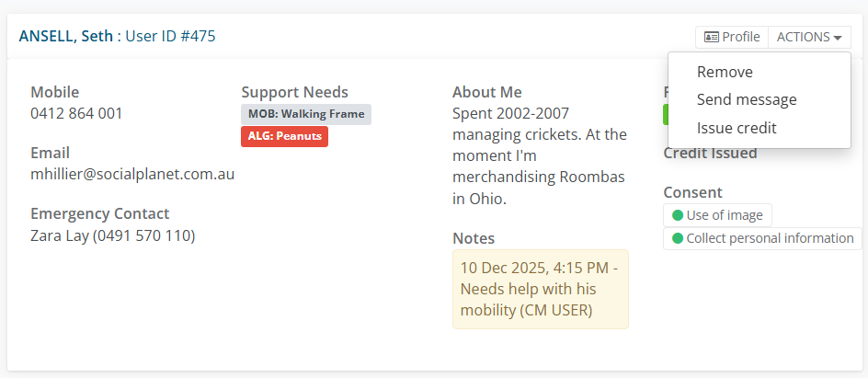Select Issue credit menu entry
This screenshot has height=378, width=868.
click(x=737, y=128)
